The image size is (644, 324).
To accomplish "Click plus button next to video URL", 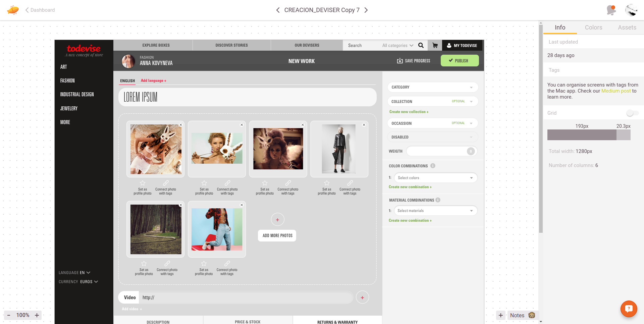I will 362,298.
